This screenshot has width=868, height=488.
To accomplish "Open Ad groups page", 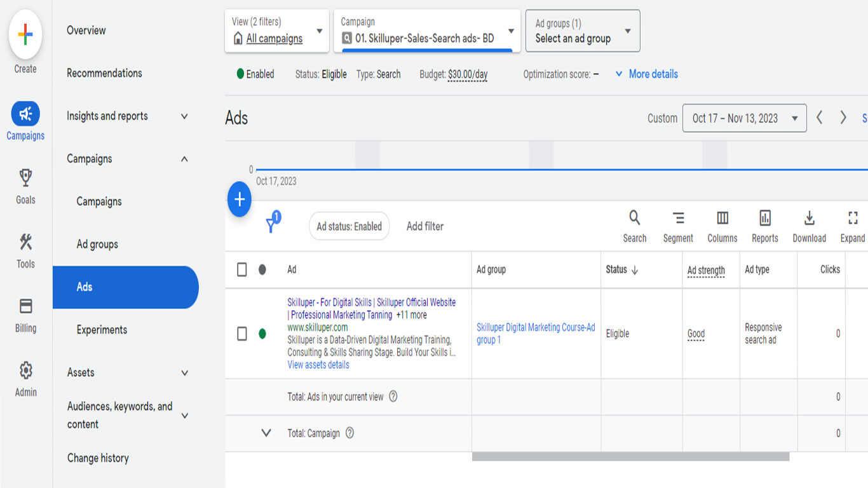I will pyautogui.click(x=97, y=244).
